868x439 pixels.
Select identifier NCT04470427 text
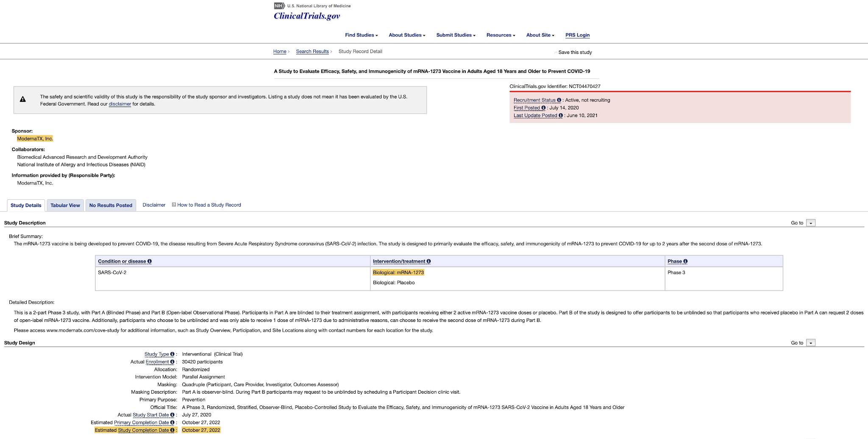[x=584, y=86]
